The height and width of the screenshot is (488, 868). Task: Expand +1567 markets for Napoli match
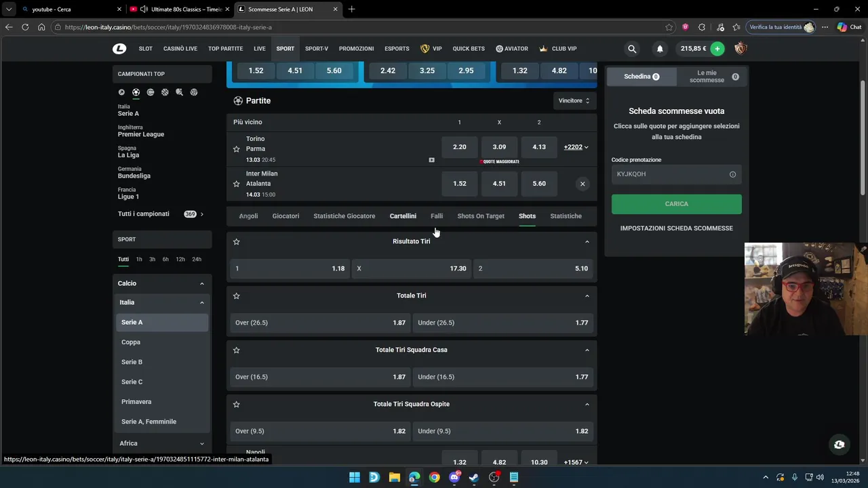(576, 462)
